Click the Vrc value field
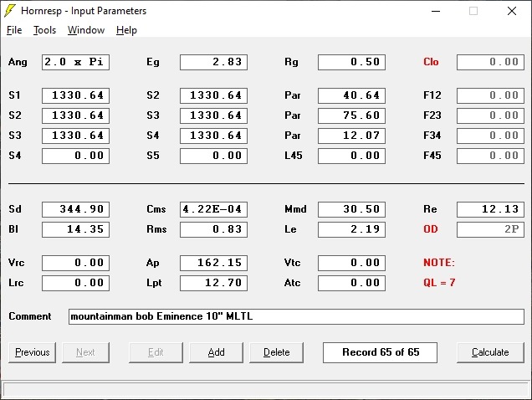The width and height of the screenshot is (532, 400). (75, 263)
